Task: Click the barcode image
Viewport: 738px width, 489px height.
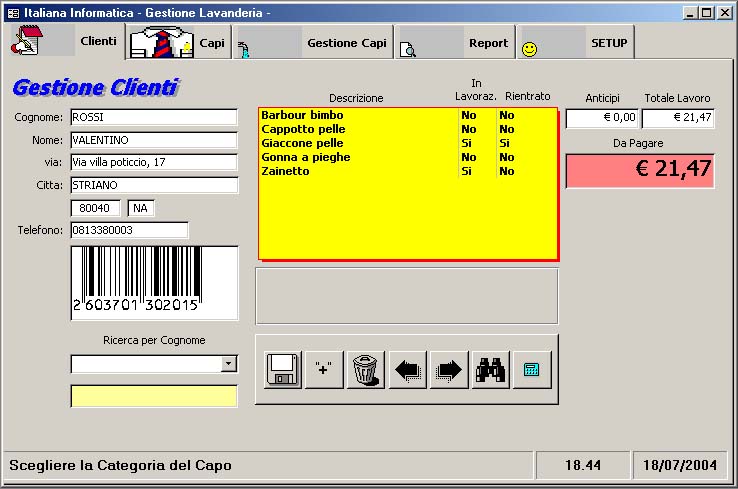Action: (154, 283)
